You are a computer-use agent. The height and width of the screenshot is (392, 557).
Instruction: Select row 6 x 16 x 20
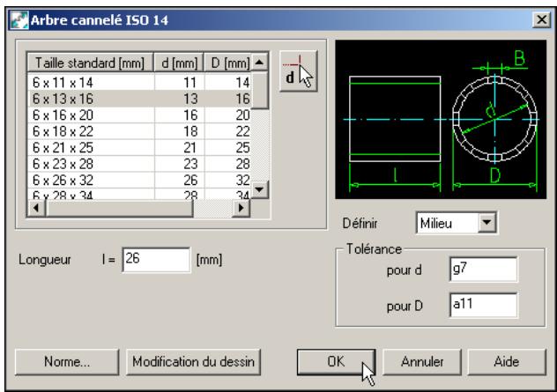[x=139, y=115]
